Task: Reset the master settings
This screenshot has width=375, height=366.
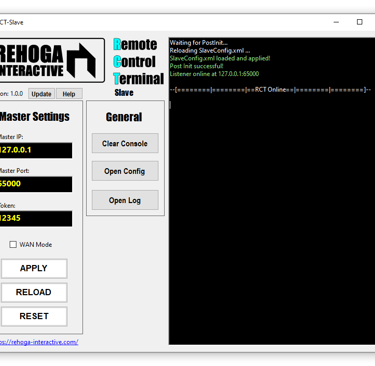Action: pyautogui.click(x=34, y=316)
